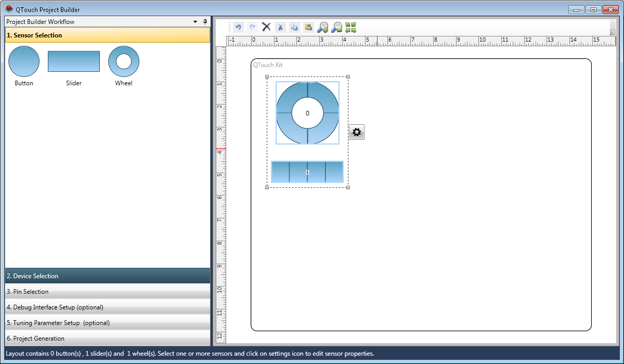The height and width of the screenshot is (364, 624).
Task: Click the QTouch Project Builder title icon
Action: (x=9, y=9)
